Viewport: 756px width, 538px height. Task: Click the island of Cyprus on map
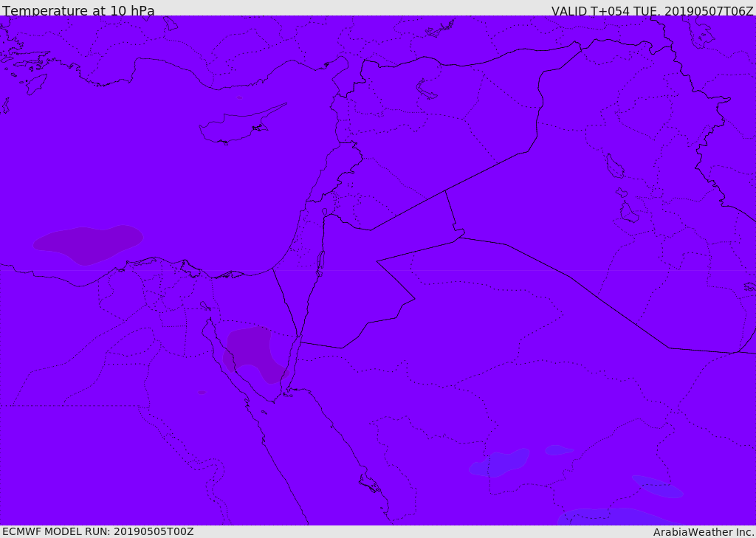click(x=241, y=125)
